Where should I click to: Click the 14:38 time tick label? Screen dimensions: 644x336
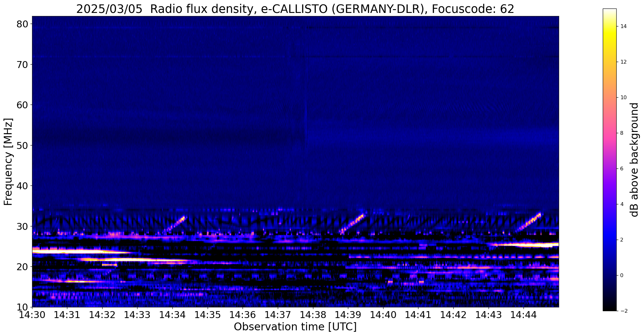click(x=313, y=315)
